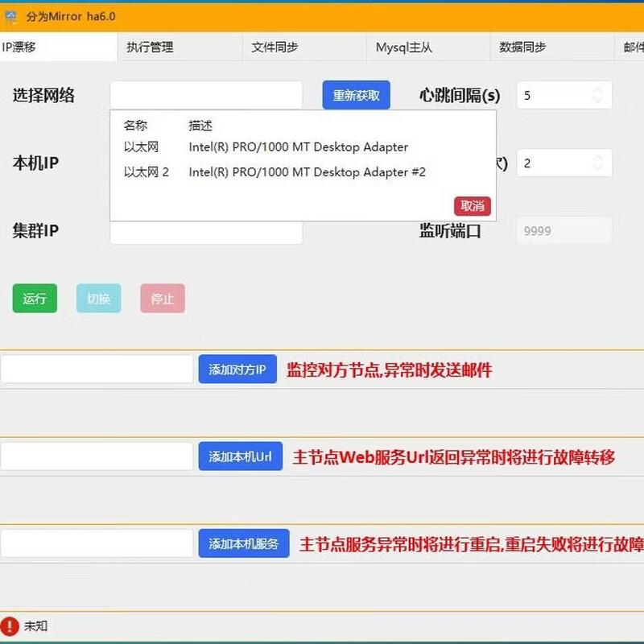Screen dimensions: 644x644
Task: Click the 重新获取 button
Action: pos(356,95)
